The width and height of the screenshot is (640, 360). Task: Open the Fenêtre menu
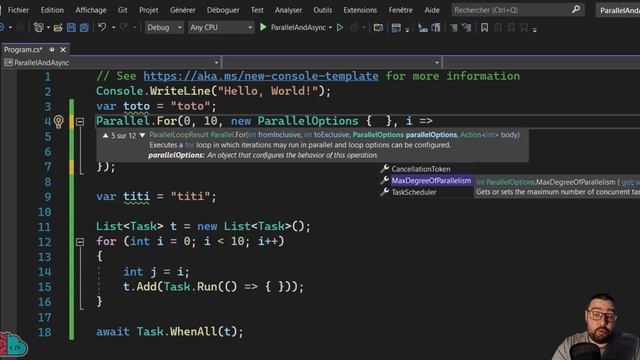[400, 10]
